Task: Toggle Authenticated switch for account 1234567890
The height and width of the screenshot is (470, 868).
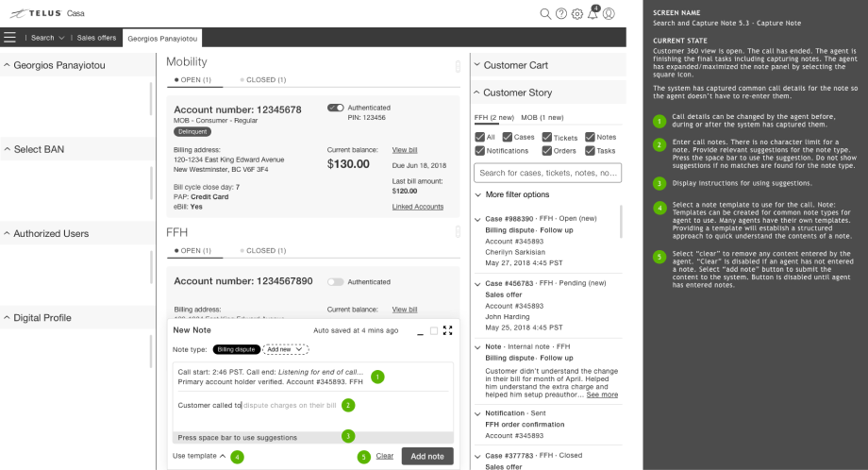Action: pyautogui.click(x=336, y=282)
